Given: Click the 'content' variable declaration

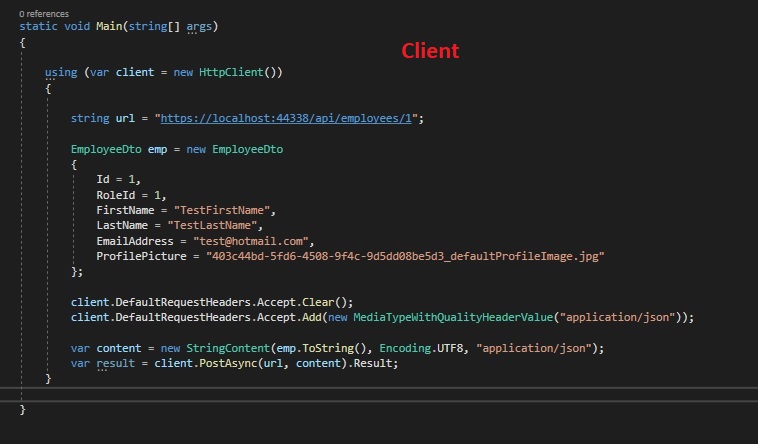Looking at the screenshot, I should click(x=118, y=348).
